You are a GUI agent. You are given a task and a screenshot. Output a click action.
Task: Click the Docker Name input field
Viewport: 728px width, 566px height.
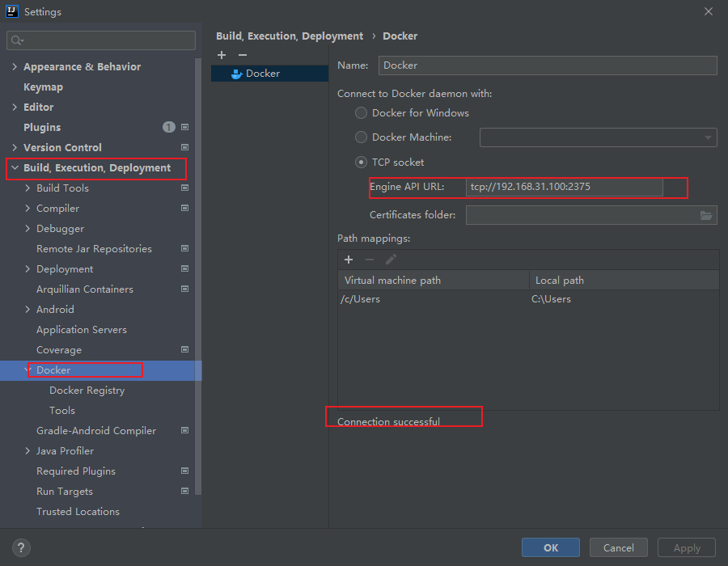(x=548, y=65)
